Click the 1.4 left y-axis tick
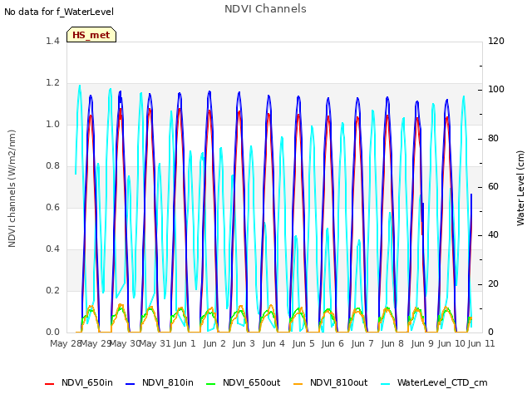Viewport: 532px width, 399px height. (52, 41)
